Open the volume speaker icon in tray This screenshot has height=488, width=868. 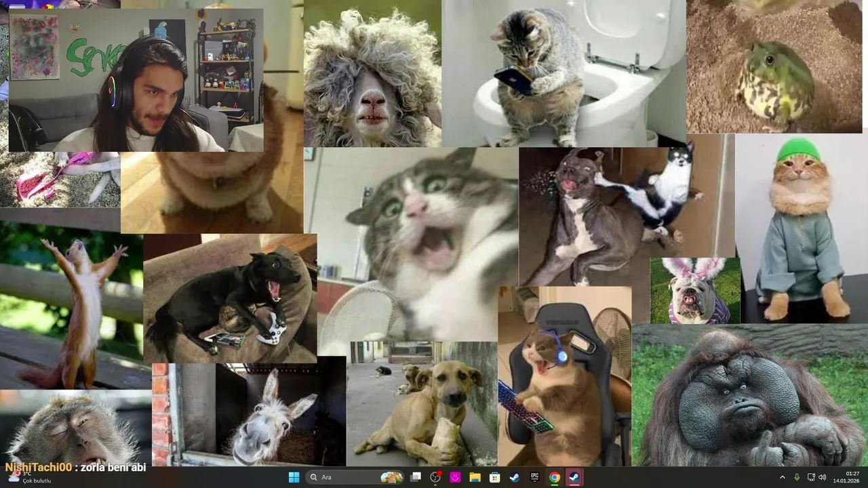click(x=823, y=477)
